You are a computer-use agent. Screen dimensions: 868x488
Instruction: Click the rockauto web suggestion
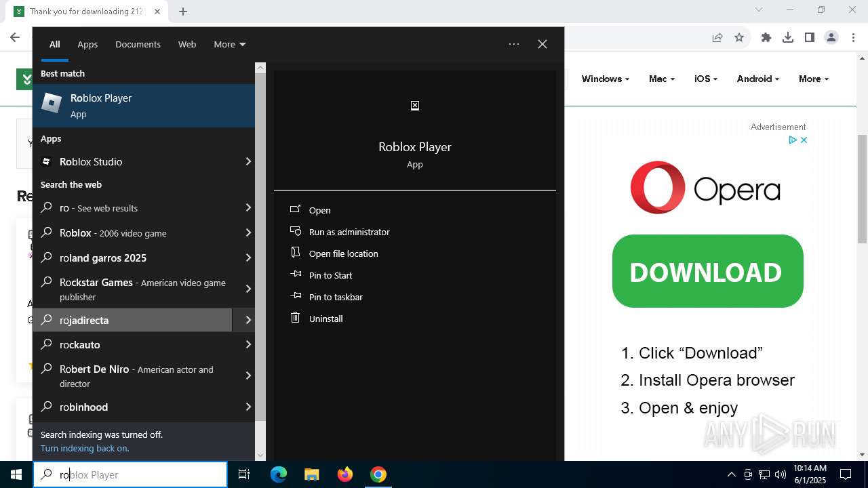(132, 344)
